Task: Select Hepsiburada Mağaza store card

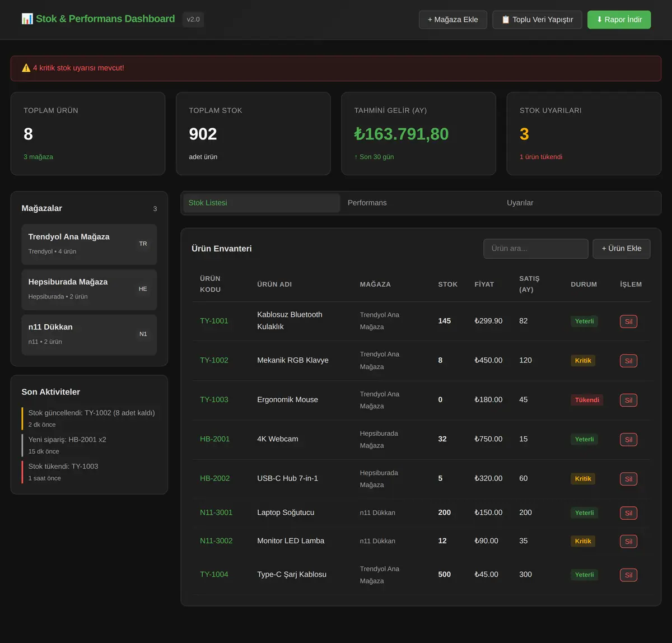Action: [x=89, y=290]
